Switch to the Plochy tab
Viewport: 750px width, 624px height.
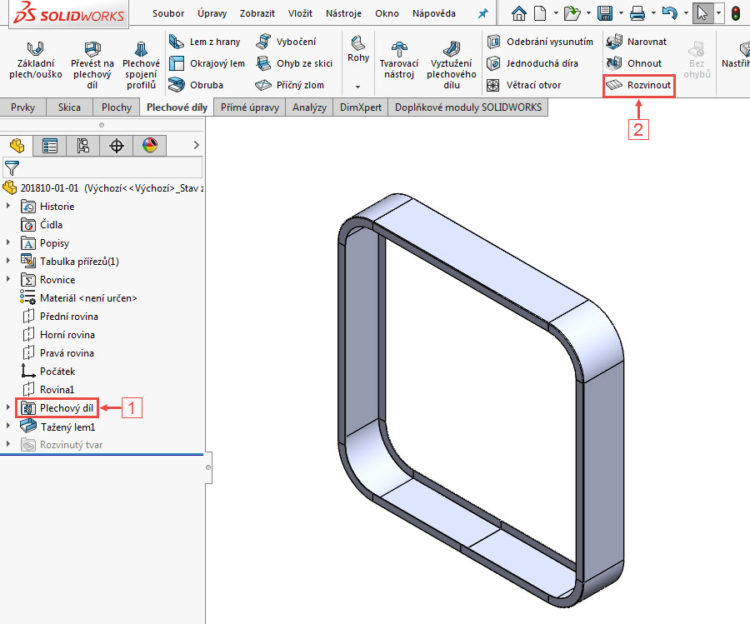click(x=116, y=108)
